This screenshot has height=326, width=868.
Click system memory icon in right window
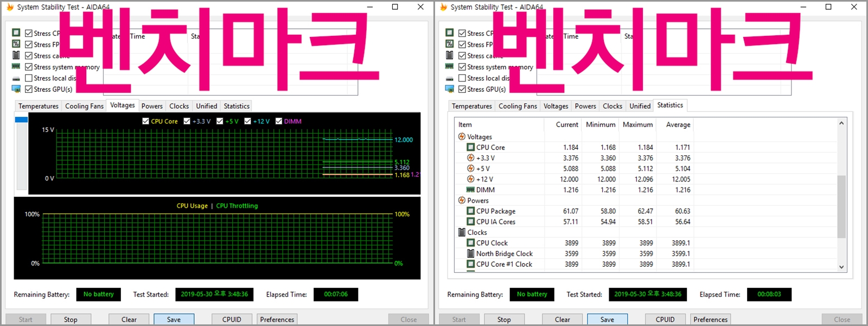(x=450, y=66)
